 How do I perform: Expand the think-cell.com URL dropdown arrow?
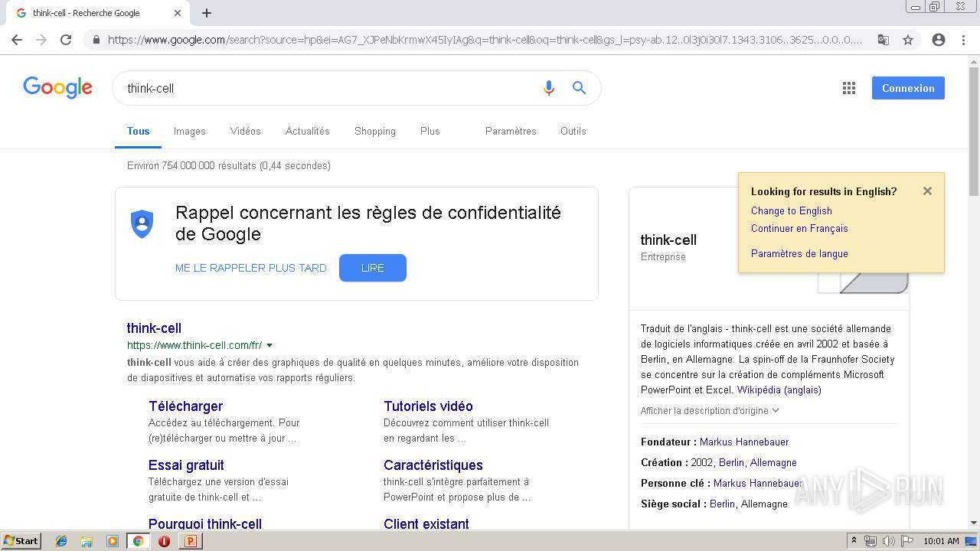[269, 346]
